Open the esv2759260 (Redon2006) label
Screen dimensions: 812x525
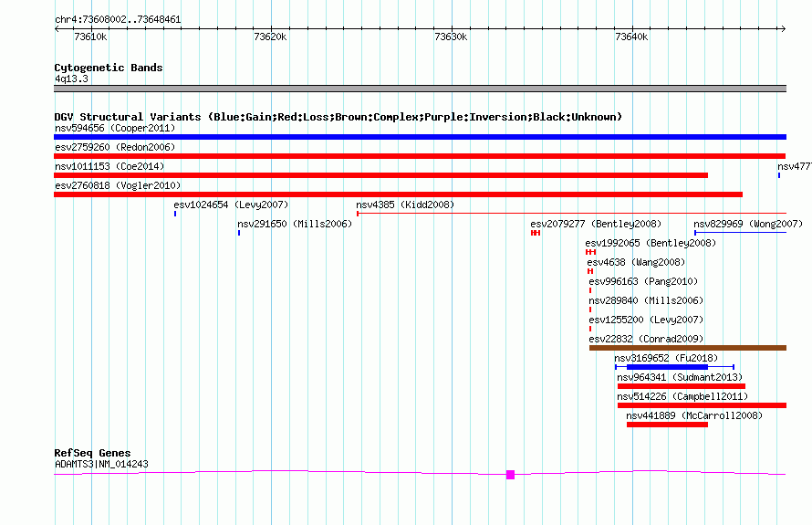click(x=115, y=147)
